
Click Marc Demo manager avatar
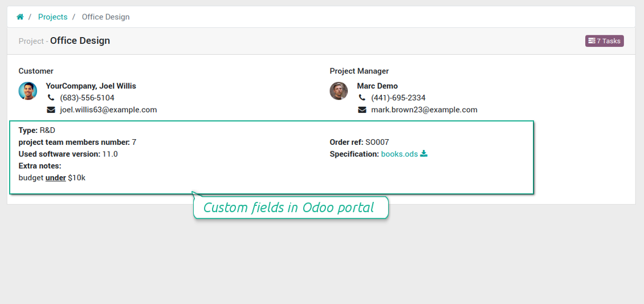coord(339,91)
